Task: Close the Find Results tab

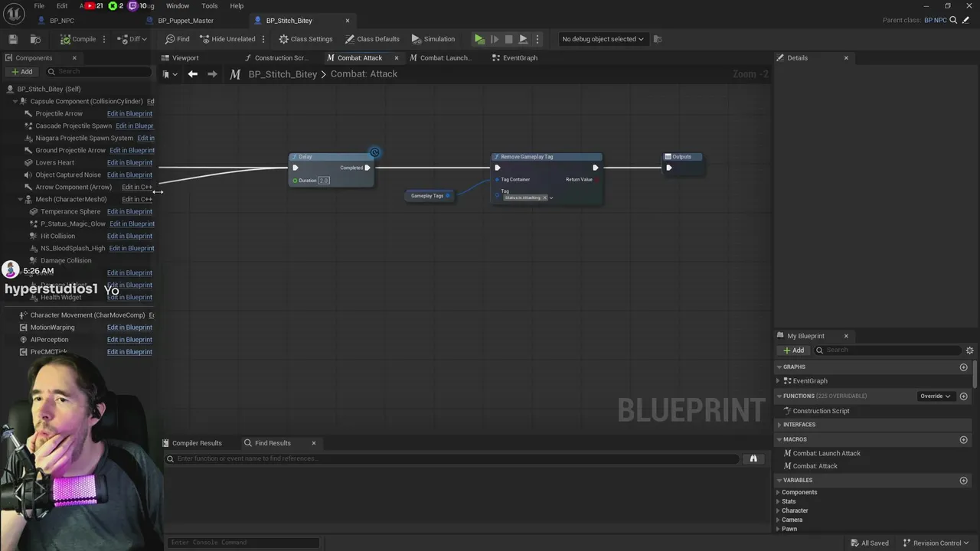Action: 313,443
